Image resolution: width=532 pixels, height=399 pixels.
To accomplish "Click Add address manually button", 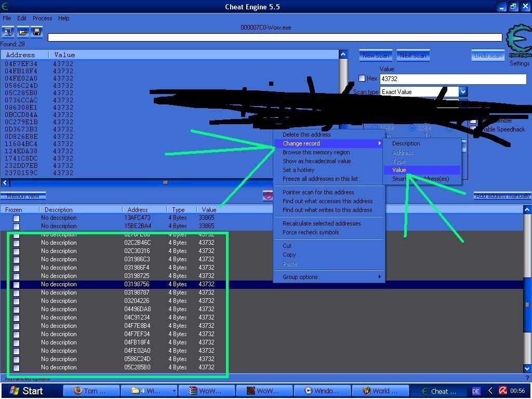I will (x=502, y=196).
